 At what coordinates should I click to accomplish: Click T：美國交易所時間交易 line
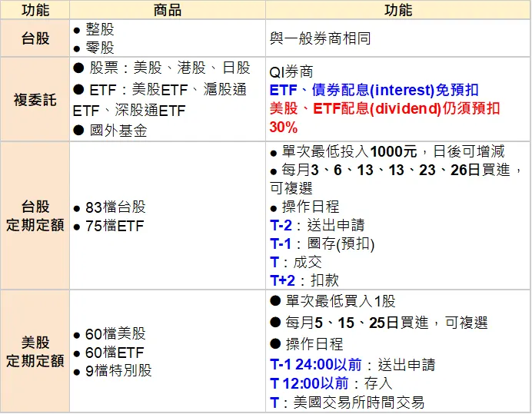(347, 402)
